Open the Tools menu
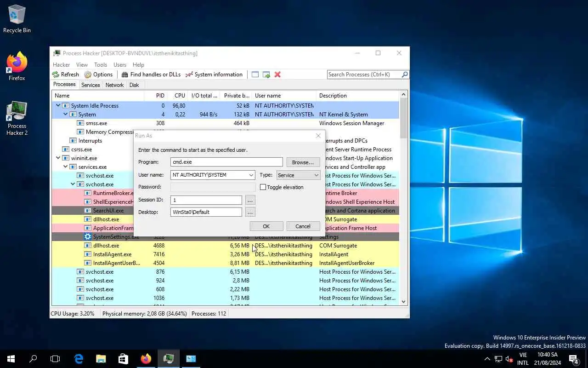This screenshot has width=588, height=368. pos(101,65)
